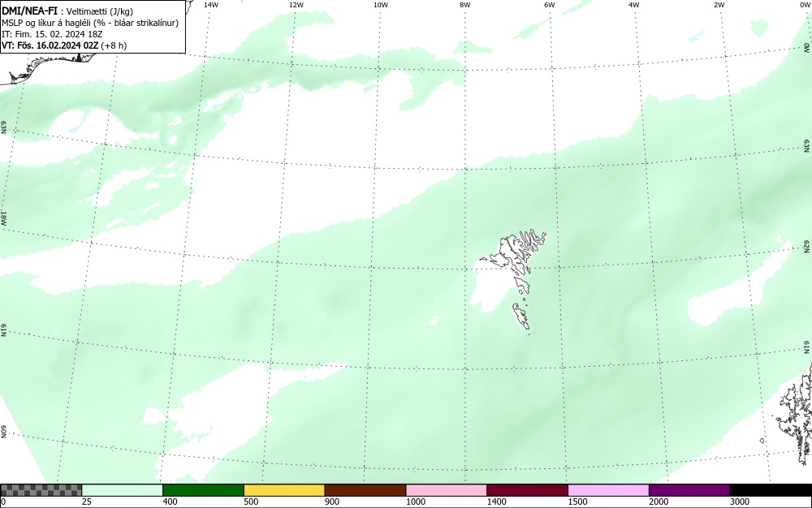Click the main Faroe Islands outline
The height and width of the screenshot is (508, 812).
click(512, 251)
